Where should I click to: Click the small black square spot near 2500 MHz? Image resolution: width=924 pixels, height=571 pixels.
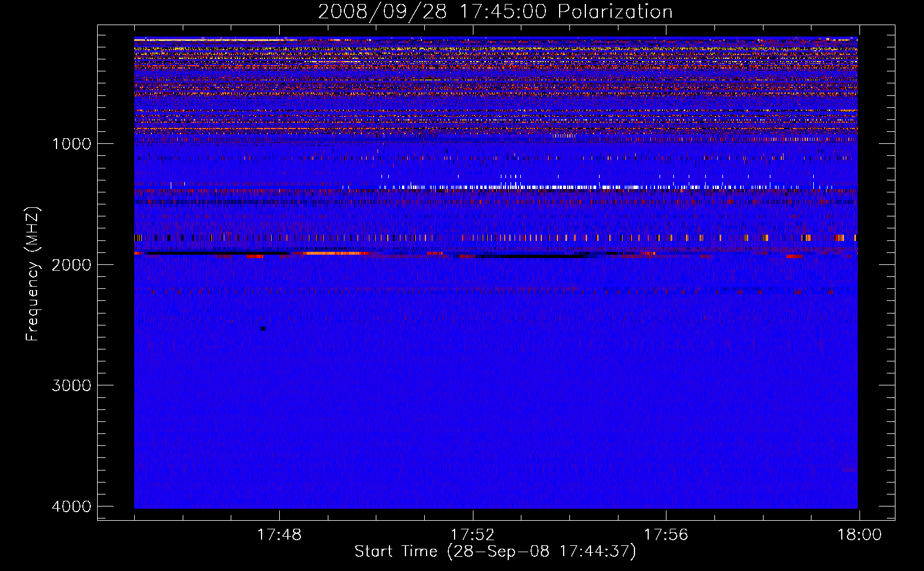coord(263,328)
